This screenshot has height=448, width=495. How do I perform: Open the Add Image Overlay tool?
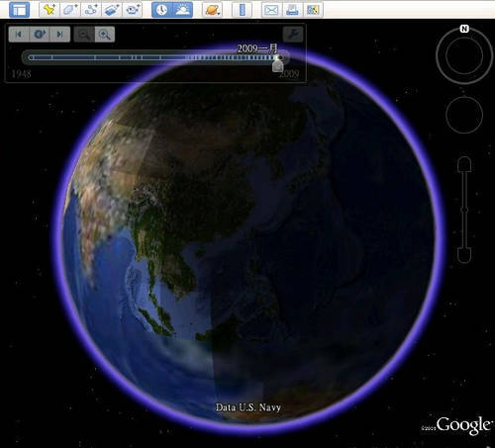pyautogui.click(x=112, y=10)
